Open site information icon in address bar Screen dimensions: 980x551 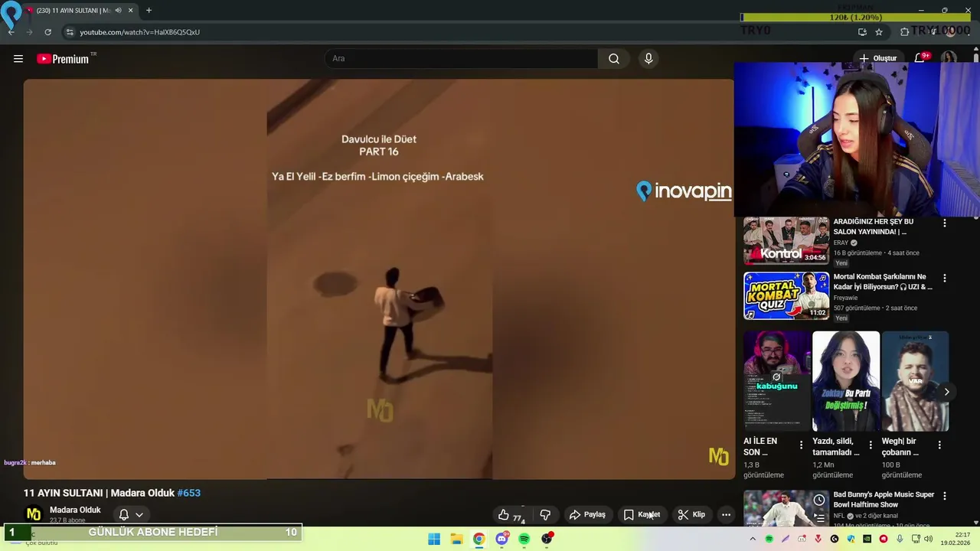pyautogui.click(x=69, y=32)
